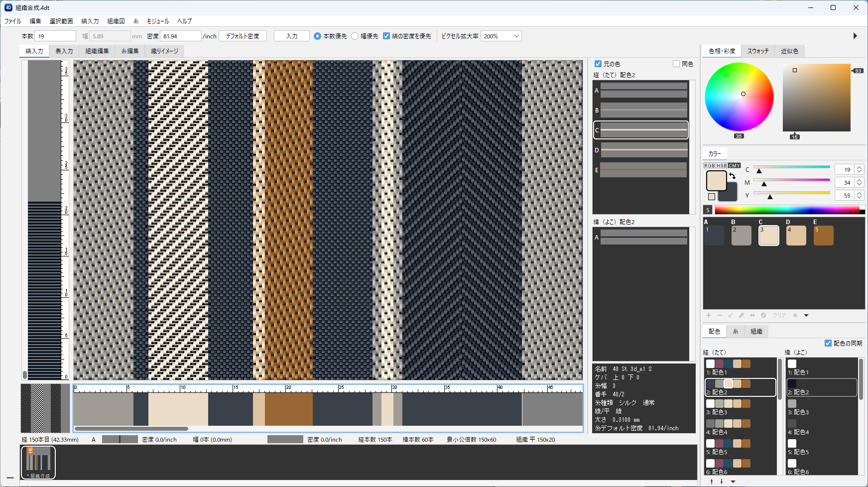Click the pencil edit icon under the palette
The height and width of the screenshot is (487, 868).
(742, 315)
